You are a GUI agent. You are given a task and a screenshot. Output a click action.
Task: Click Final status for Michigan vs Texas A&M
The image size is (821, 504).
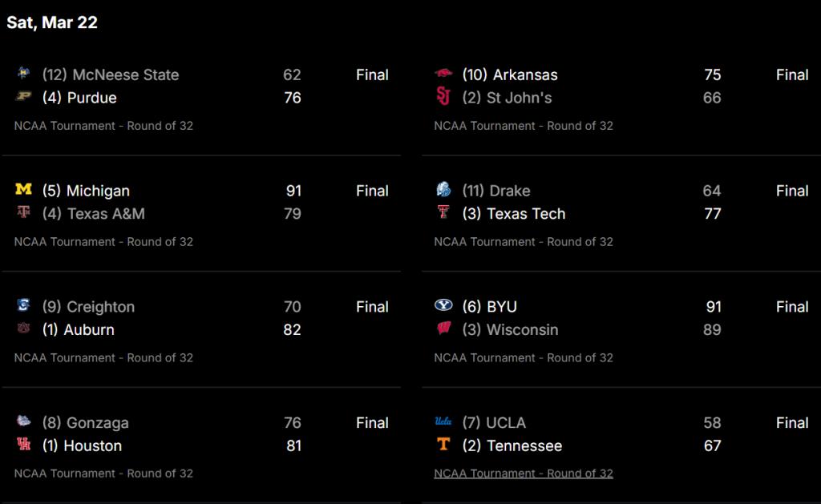click(372, 191)
